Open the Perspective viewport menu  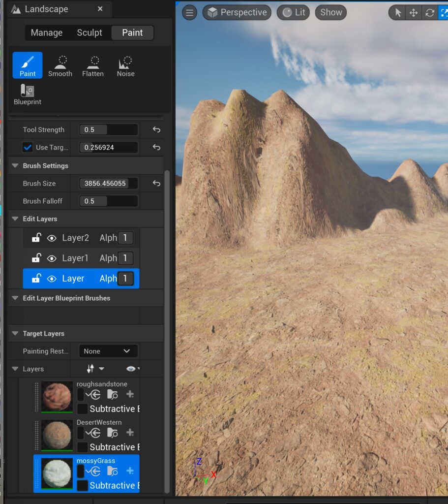click(x=238, y=13)
